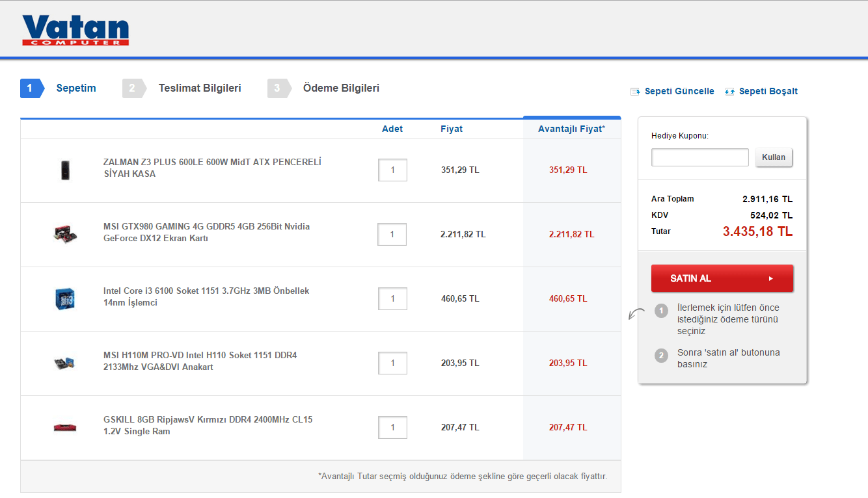Click quantity field for Zalman Z3 case

pyautogui.click(x=392, y=170)
